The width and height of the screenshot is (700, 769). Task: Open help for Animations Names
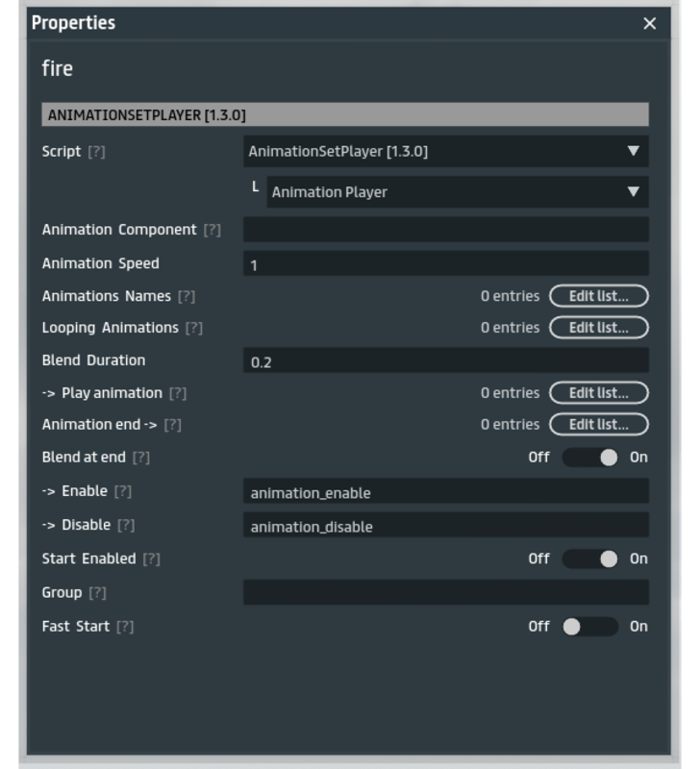pos(187,297)
